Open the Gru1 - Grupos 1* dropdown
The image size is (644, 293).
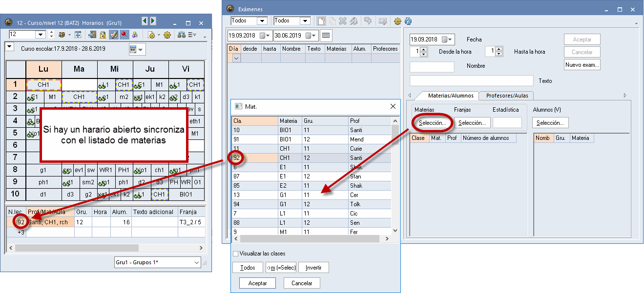click(197, 262)
